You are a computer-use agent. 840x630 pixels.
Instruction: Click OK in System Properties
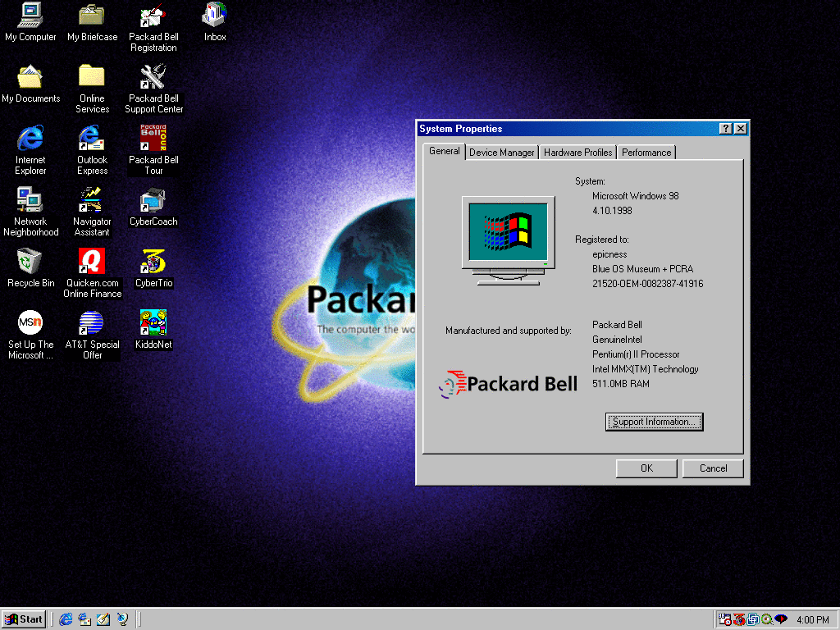click(x=646, y=468)
